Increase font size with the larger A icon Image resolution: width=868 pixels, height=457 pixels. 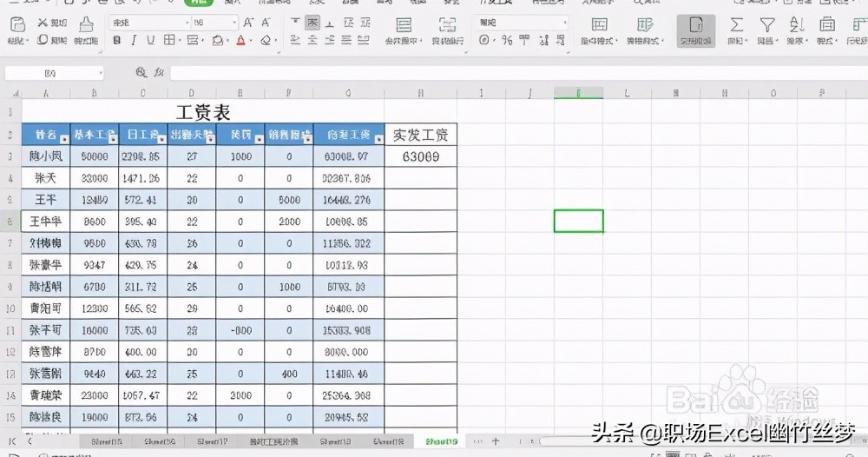click(x=248, y=23)
